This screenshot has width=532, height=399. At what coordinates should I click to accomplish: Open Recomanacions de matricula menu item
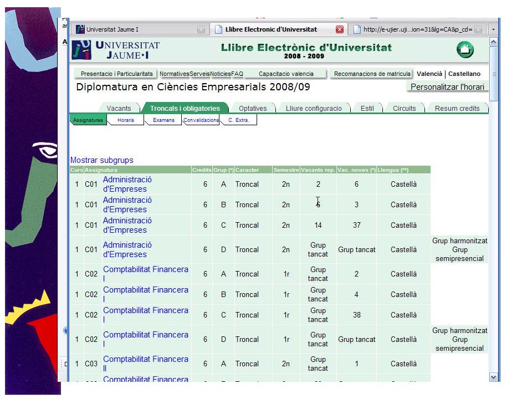coord(372,74)
